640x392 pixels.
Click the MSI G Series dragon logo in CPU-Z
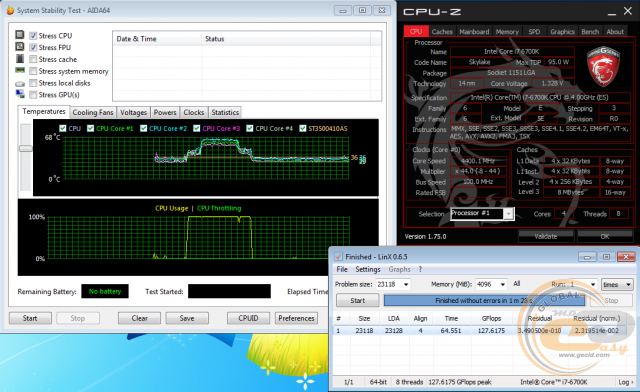tap(603, 66)
